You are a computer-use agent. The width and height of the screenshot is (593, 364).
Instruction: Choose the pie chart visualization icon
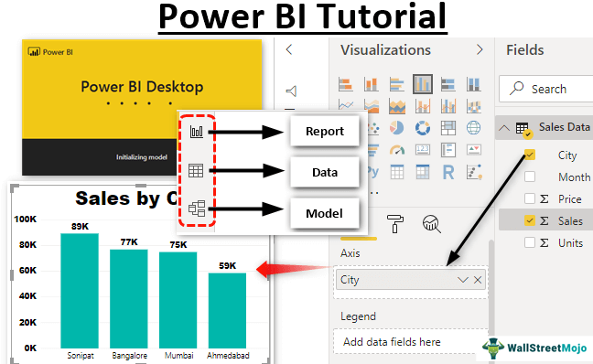(397, 128)
